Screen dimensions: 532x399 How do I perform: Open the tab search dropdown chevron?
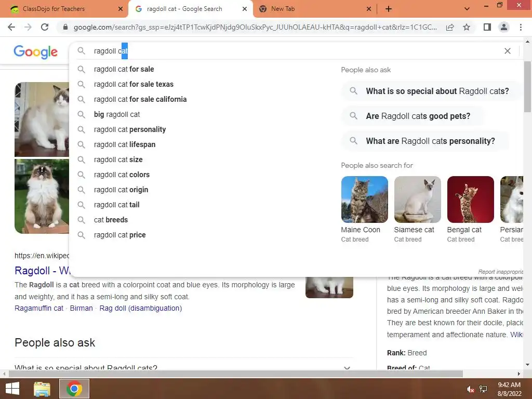click(x=467, y=9)
